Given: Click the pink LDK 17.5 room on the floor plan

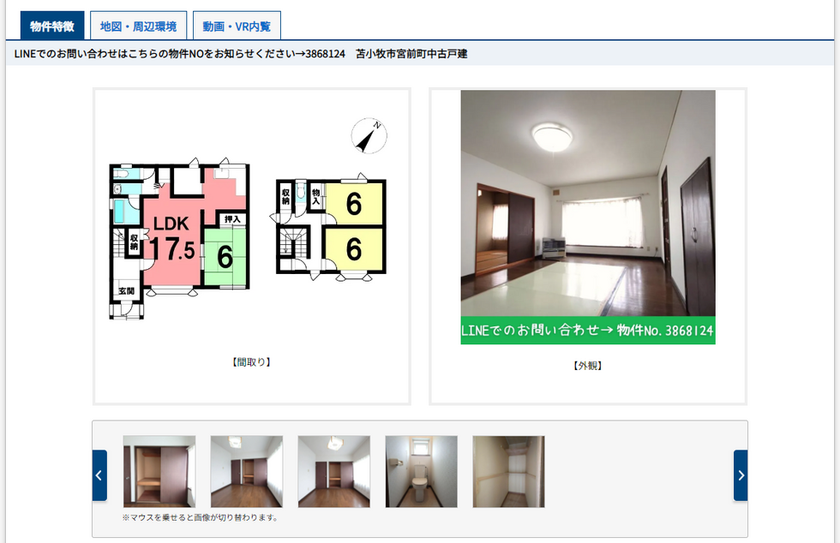Looking at the screenshot, I should pos(173,240).
